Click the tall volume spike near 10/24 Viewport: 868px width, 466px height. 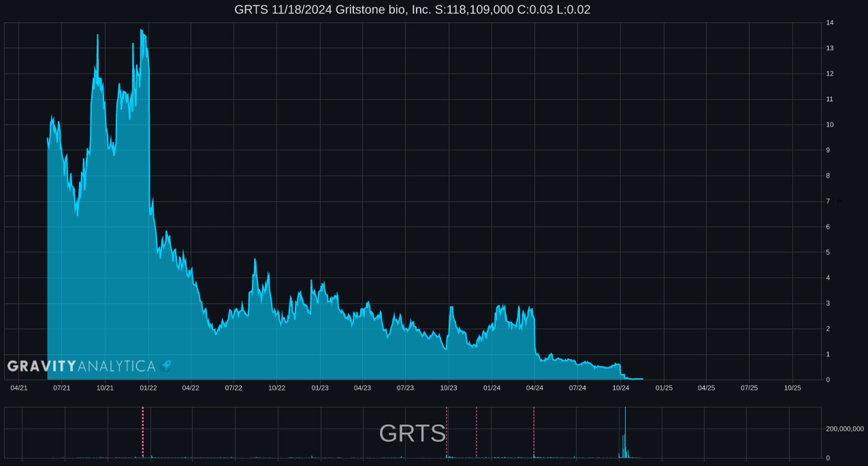(x=625, y=433)
